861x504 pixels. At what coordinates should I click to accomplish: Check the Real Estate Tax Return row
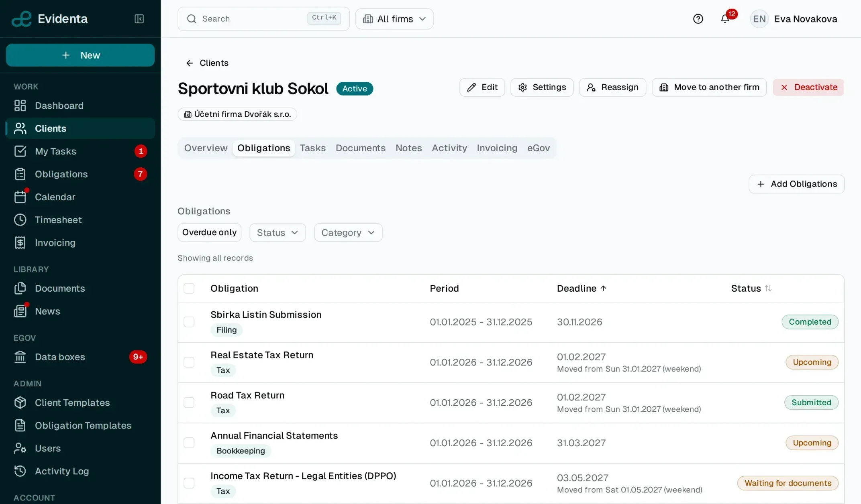click(x=189, y=362)
